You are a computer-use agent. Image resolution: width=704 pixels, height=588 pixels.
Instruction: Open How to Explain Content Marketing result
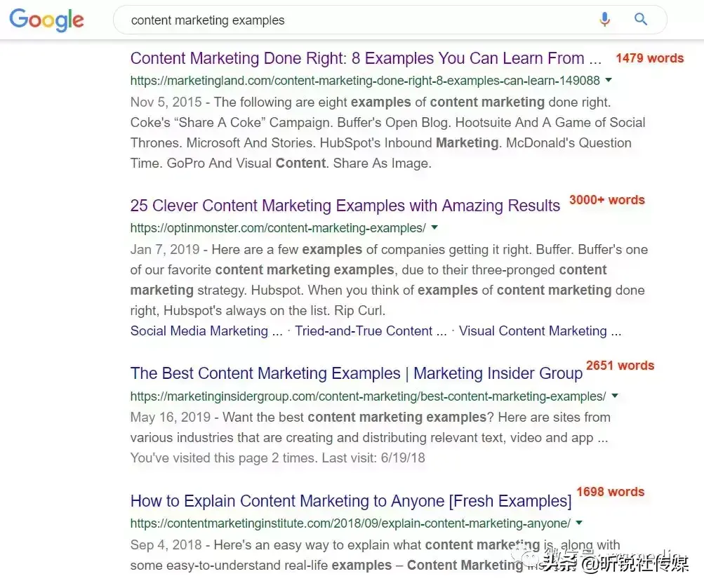[351, 501]
